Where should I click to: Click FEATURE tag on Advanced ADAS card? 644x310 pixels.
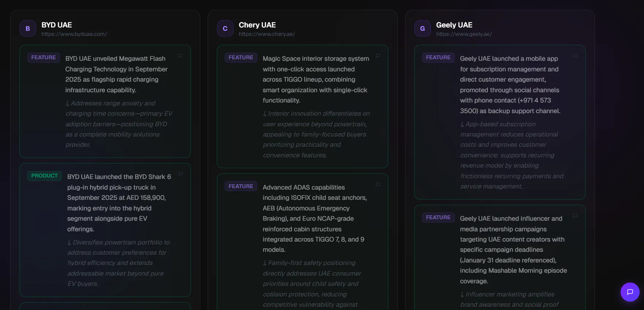(x=241, y=186)
